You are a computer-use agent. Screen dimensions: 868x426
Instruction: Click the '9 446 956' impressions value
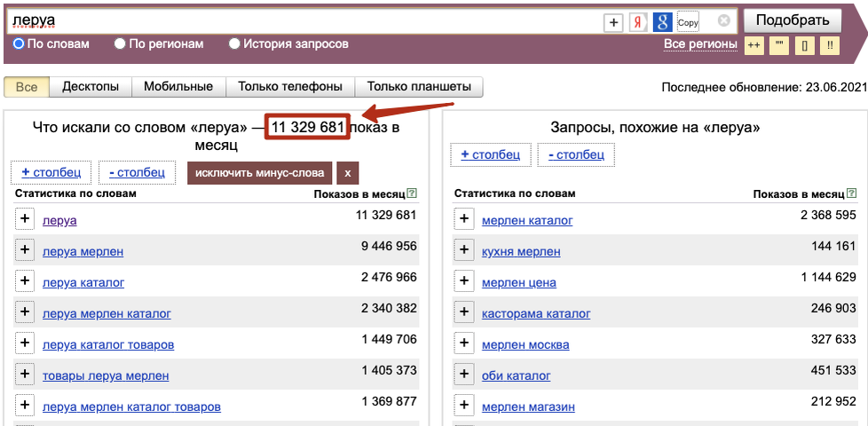389,246
